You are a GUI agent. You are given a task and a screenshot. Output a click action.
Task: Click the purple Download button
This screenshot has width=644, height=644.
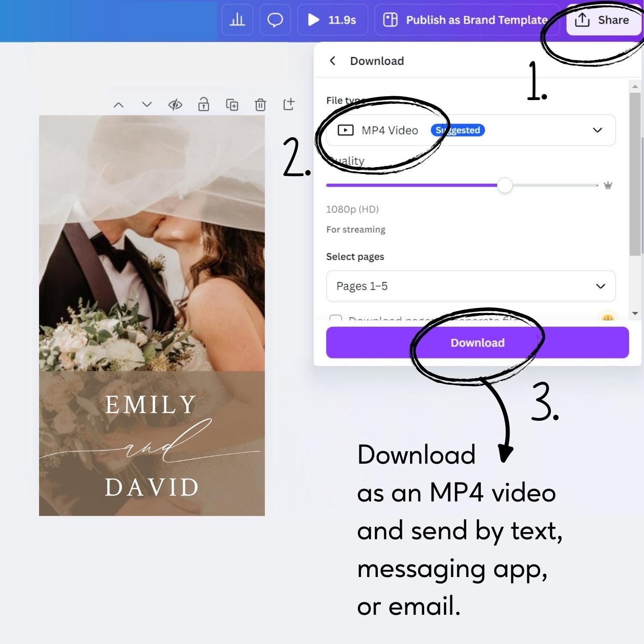pos(477,343)
